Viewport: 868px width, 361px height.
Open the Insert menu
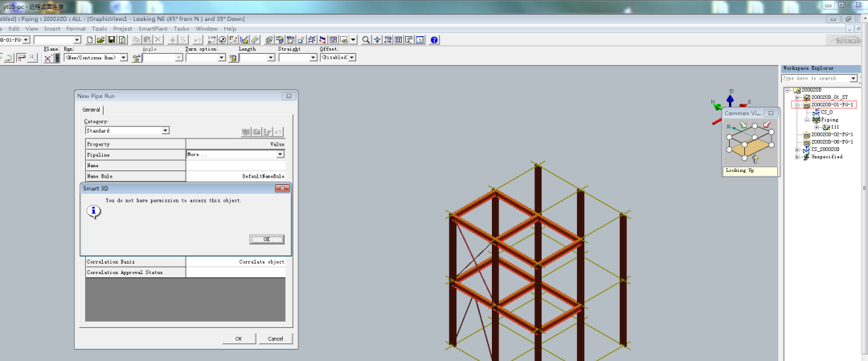pyautogui.click(x=52, y=29)
